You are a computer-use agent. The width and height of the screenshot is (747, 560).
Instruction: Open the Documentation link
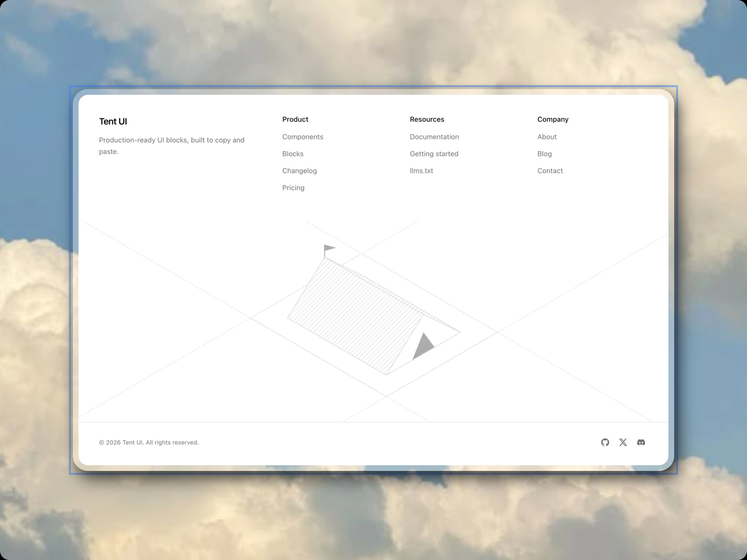pyautogui.click(x=434, y=137)
